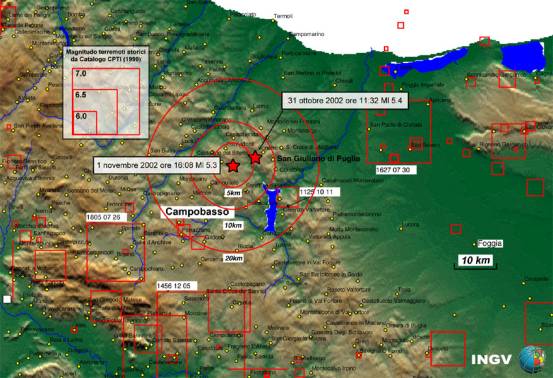Click the 1 novembre 2002 event callout
The width and height of the screenshot is (553, 378).
(x=157, y=165)
